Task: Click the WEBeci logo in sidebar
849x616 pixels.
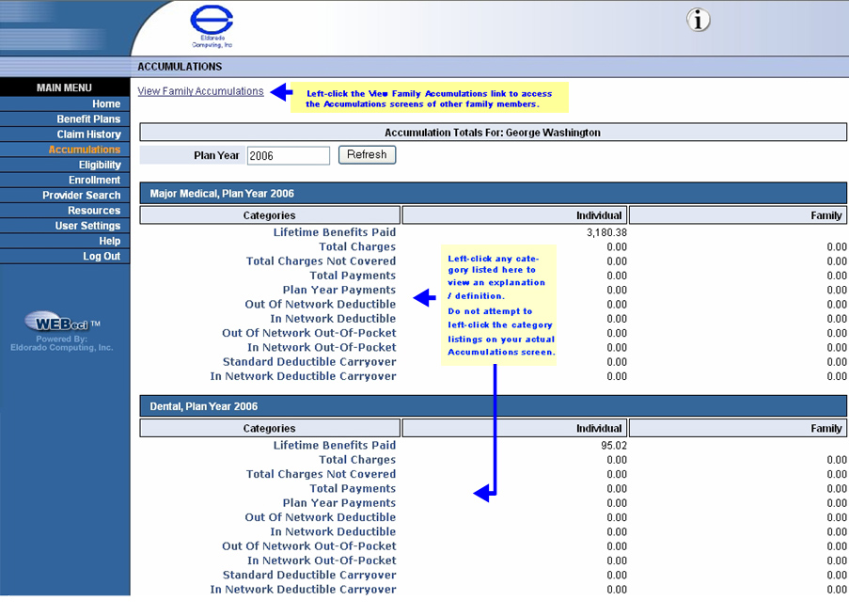Action: (62, 324)
